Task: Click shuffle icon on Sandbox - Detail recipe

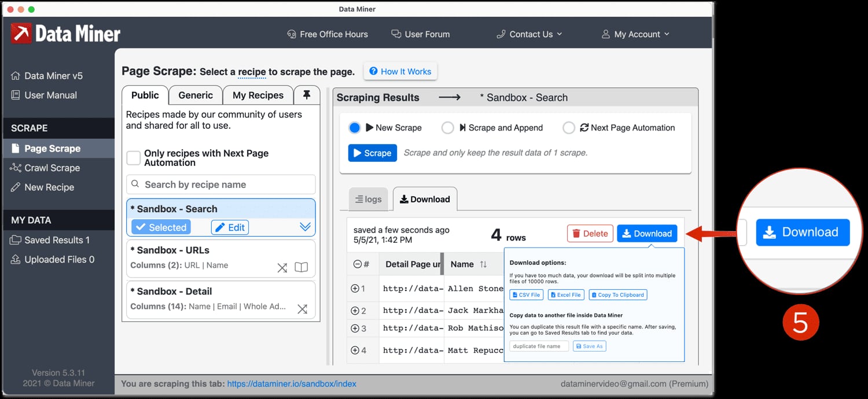Action: 302,309
